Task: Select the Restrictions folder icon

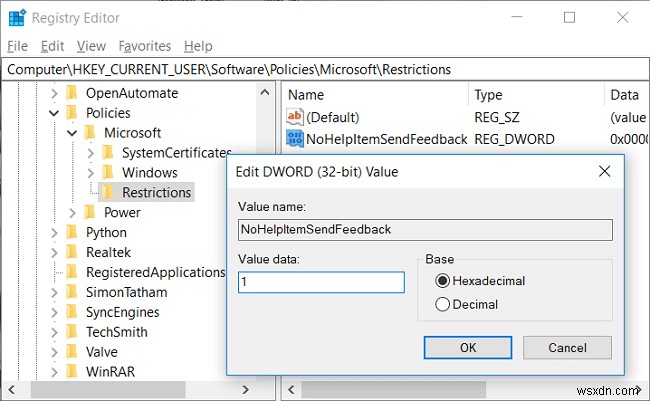Action: tap(108, 192)
